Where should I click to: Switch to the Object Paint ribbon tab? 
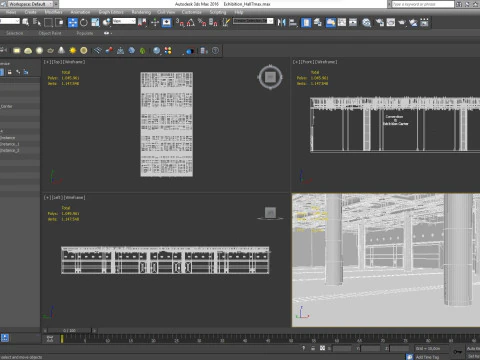pyautogui.click(x=50, y=33)
